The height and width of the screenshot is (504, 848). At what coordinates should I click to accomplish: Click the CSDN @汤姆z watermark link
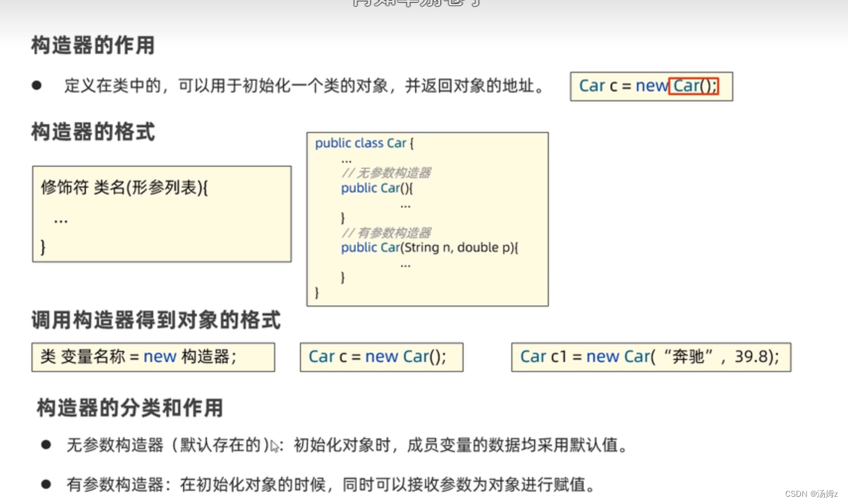click(x=811, y=492)
